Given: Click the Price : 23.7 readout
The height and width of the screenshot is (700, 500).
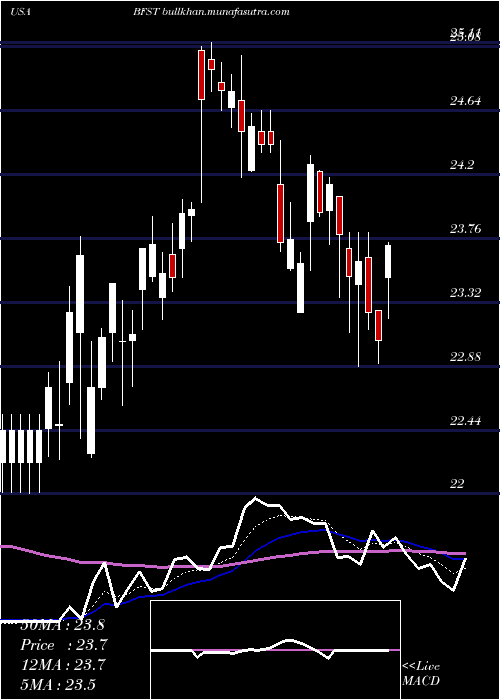Looking at the screenshot, I should [x=63, y=645].
